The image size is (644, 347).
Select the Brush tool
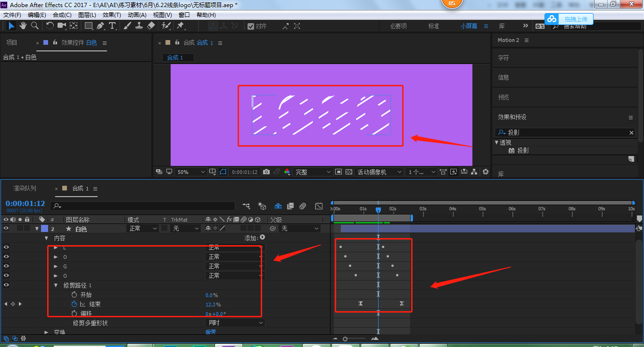click(x=127, y=25)
